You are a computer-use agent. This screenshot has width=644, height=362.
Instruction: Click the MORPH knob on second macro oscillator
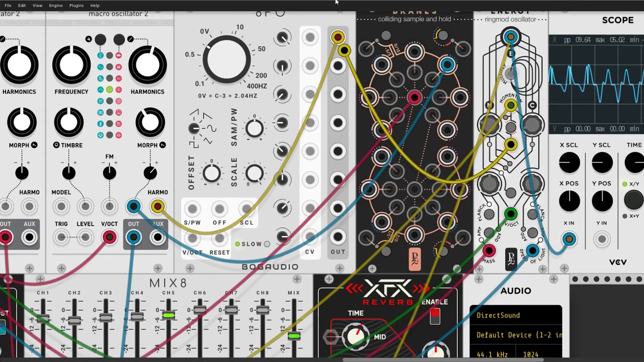coord(150,122)
